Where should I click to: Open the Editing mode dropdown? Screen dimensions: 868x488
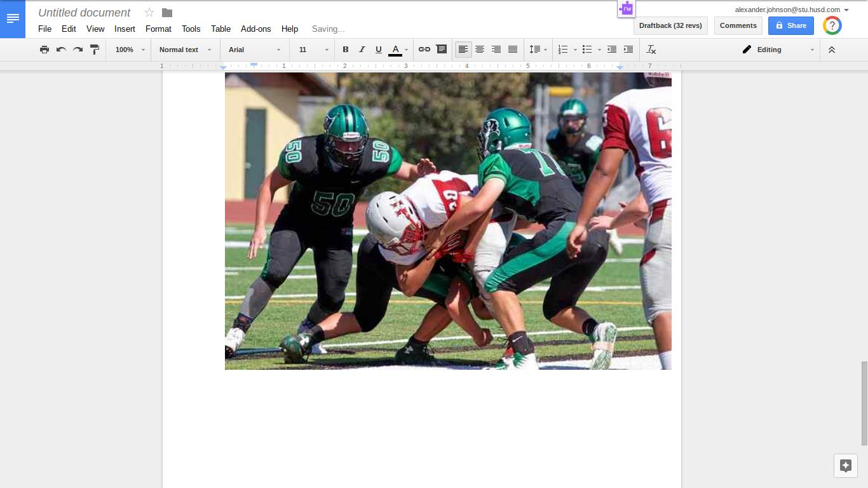point(778,50)
